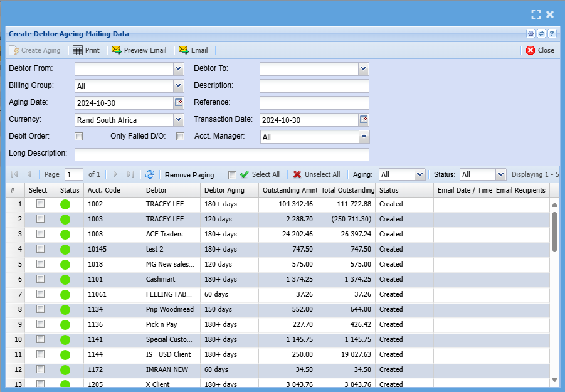Click the green Select All checkmark
The width and height of the screenshot is (565, 392).
pyautogui.click(x=245, y=174)
